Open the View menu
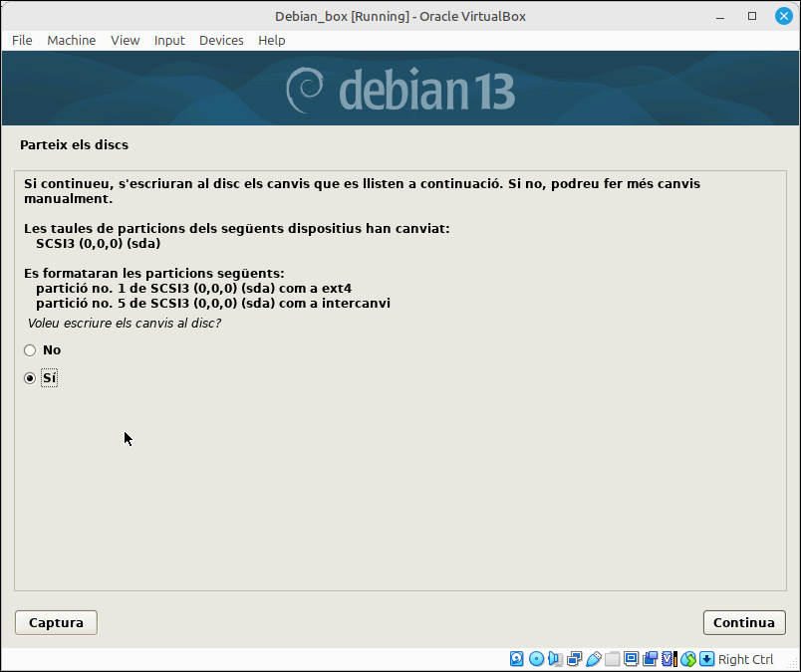This screenshot has width=801, height=672. click(126, 41)
